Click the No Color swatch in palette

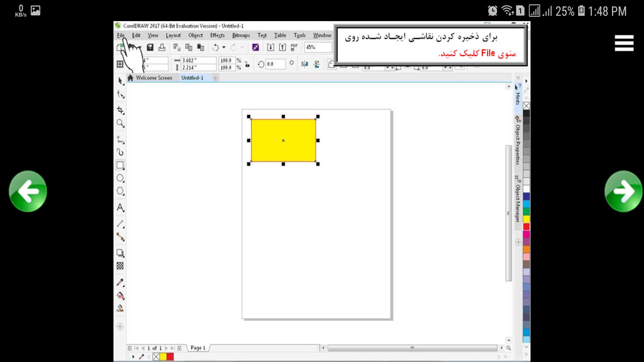[526, 106]
